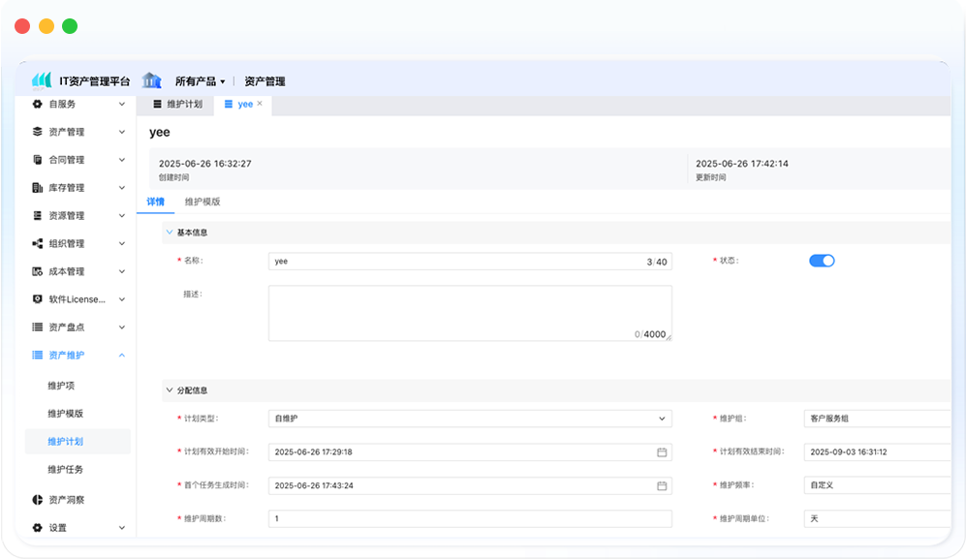
Task: Open 维护任务 in the sidebar
Action: click(66, 470)
